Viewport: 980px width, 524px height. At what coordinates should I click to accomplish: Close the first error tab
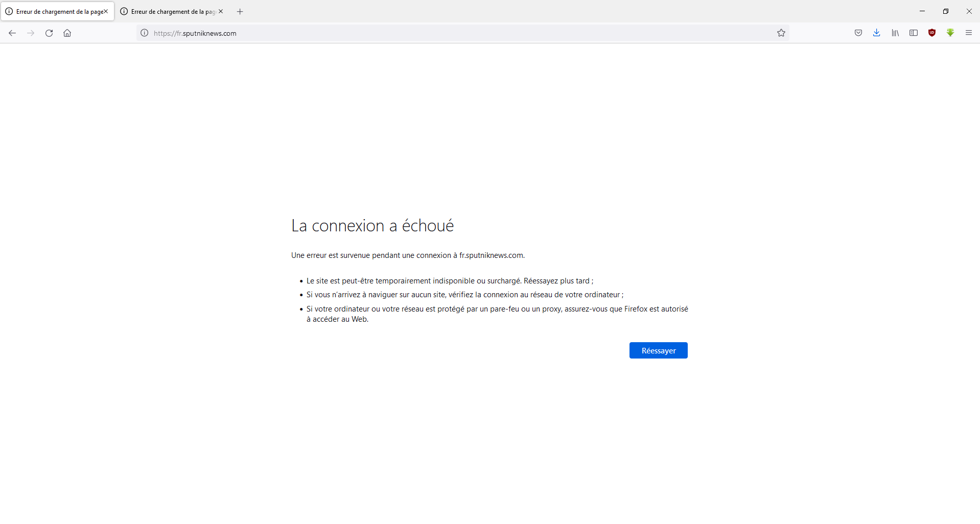point(106,11)
